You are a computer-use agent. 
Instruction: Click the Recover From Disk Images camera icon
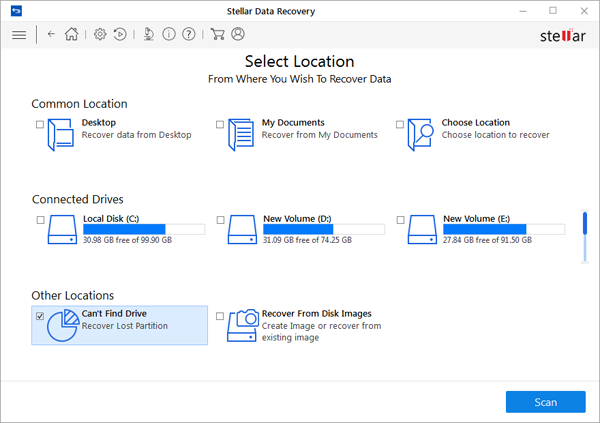pyautogui.click(x=243, y=325)
